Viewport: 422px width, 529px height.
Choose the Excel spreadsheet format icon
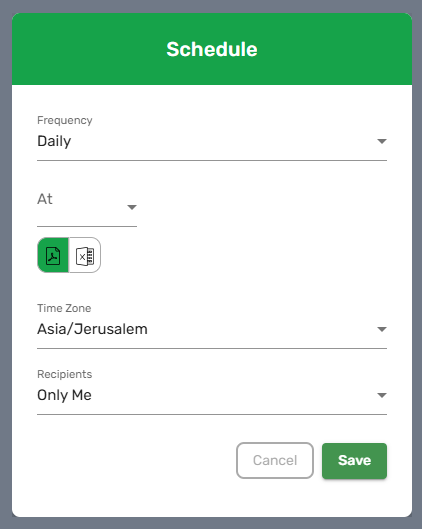pyautogui.click(x=85, y=255)
